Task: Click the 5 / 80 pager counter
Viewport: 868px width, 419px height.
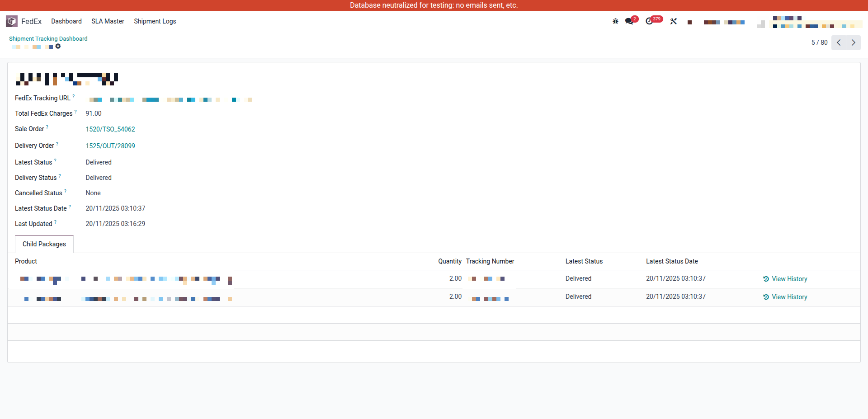Action: coord(819,42)
